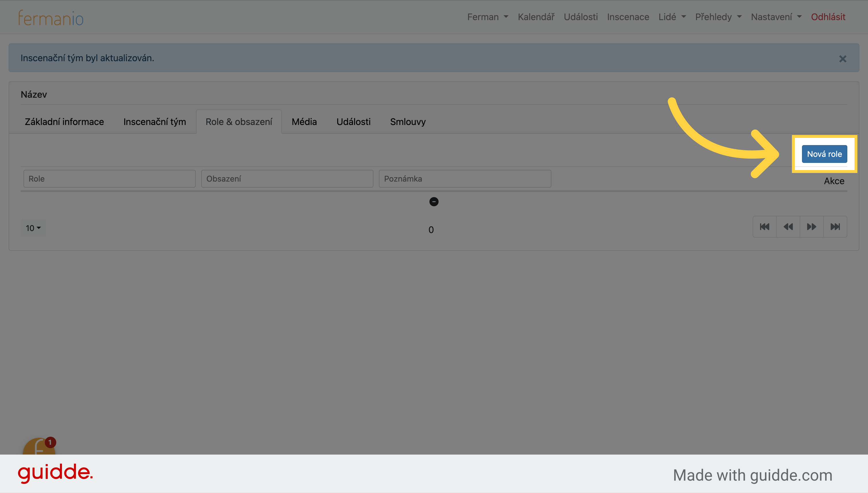Focus the Poznámka filter field
The width and height of the screenshot is (868, 493).
[465, 178]
